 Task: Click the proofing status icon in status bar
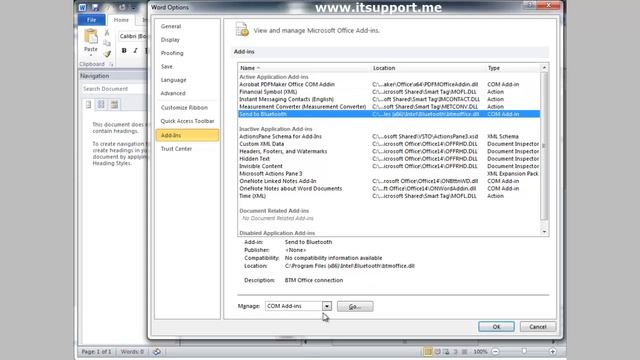click(x=157, y=351)
